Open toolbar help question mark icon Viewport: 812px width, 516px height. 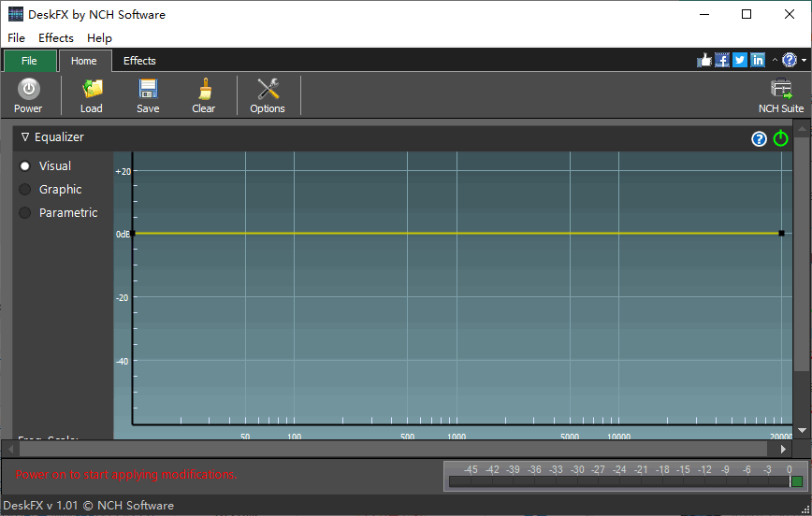click(x=790, y=60)
